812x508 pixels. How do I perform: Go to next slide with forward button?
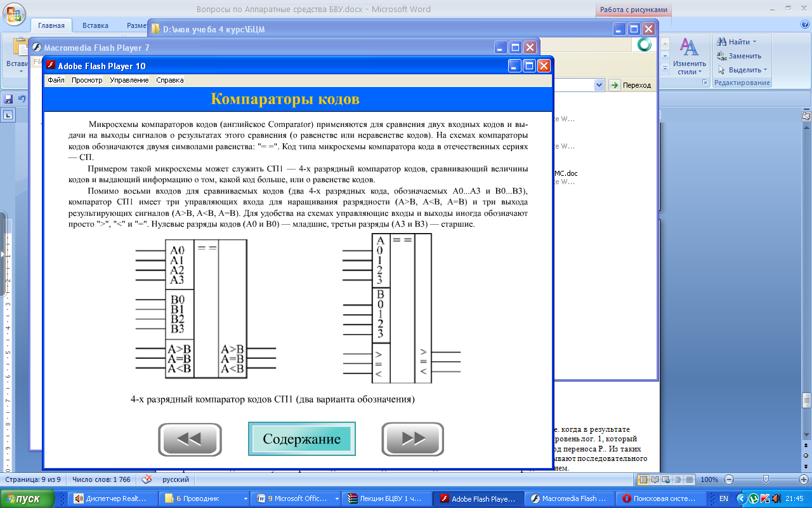(413, 439)
